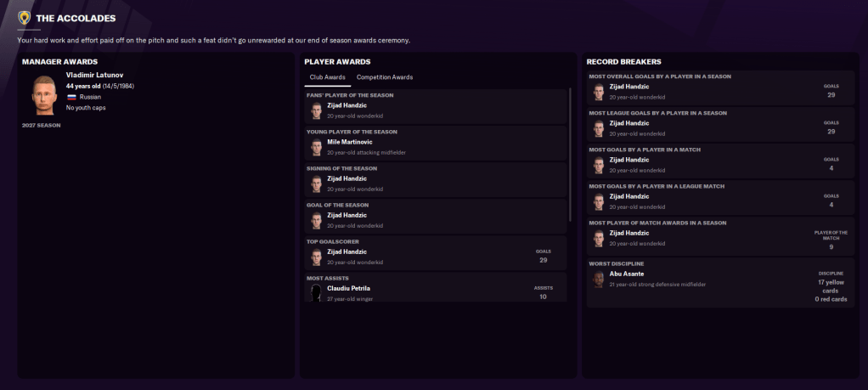Switch to the Competition Awards tab
Image resolution: width=868 pixels, height=390 pixels.
point(385,77)
